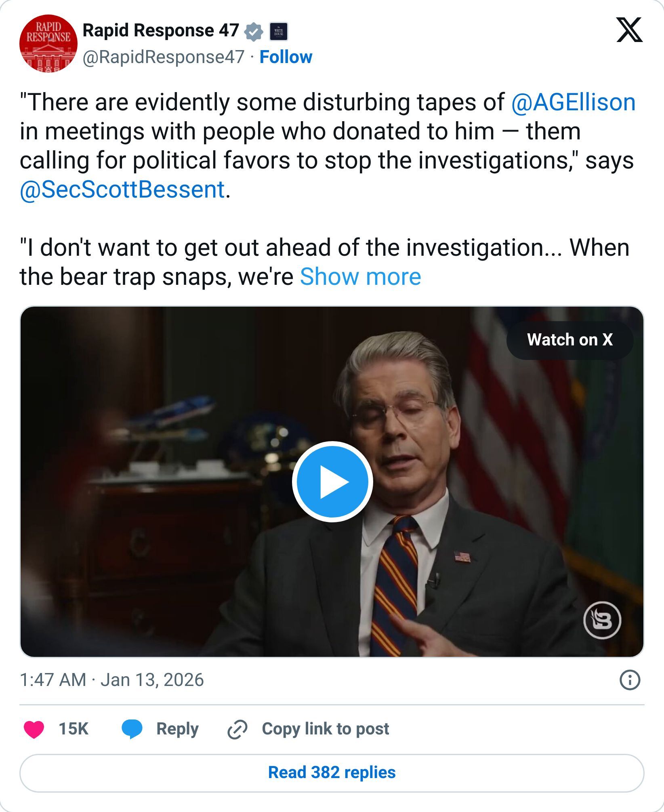Follow the @RapidResponse47 account
Image resolution: width=664 pixels, height=812 pixels.
click(284, 58)
